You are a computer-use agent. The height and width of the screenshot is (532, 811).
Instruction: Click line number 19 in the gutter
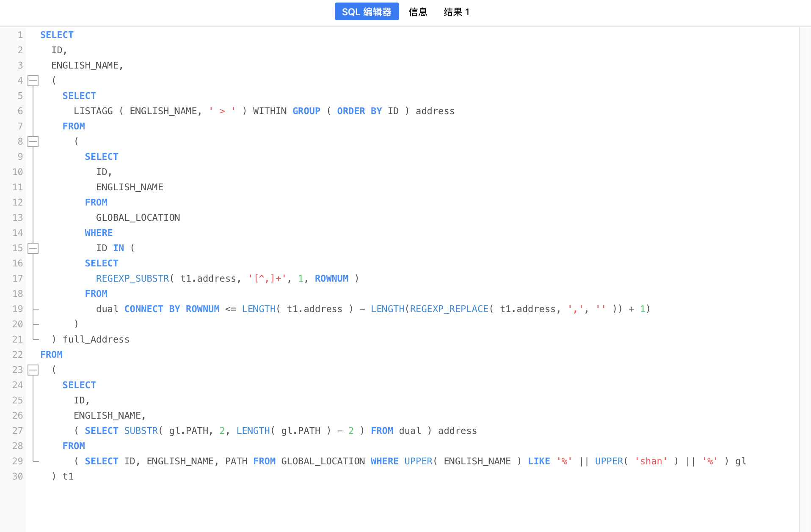point(17,309)
